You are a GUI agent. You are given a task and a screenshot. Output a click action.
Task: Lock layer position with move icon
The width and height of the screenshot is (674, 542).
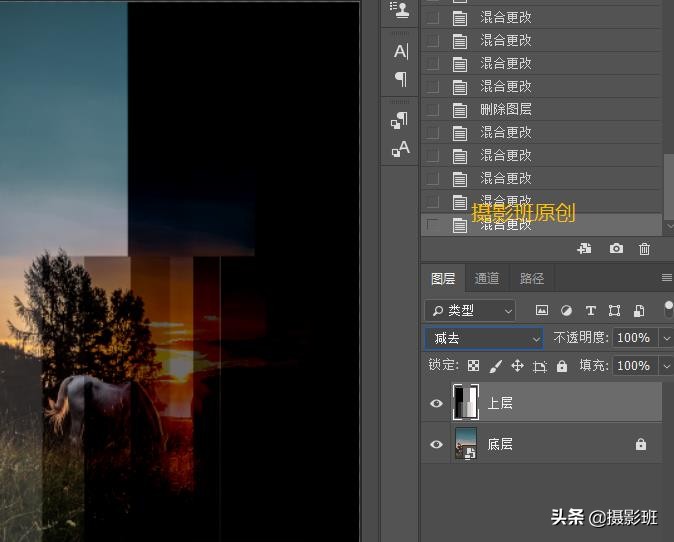[517, 366]
